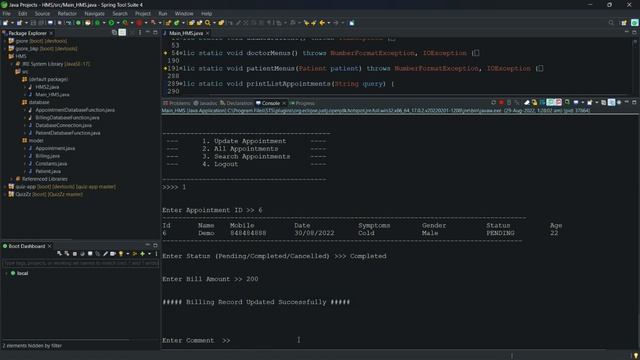Select HMS2.java in Package Explorer
Viewport: 640px width, 360px height.
point(47,87)
